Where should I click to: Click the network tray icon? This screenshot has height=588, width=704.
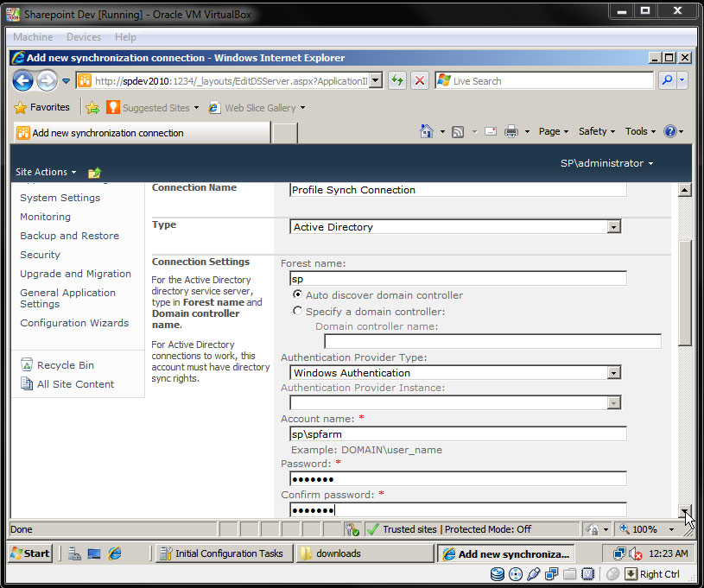coord(619,553)
